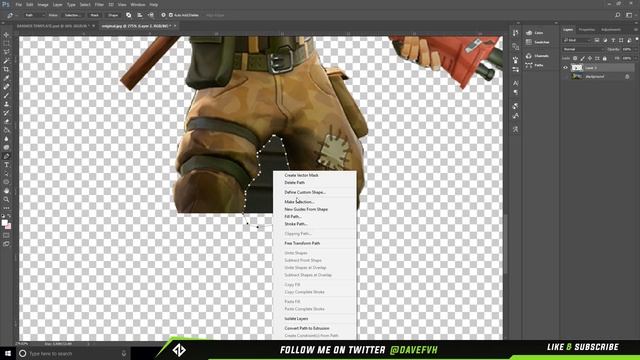Select the Hand tool
This screenshot has width=640, height=360.
[7, 191]
